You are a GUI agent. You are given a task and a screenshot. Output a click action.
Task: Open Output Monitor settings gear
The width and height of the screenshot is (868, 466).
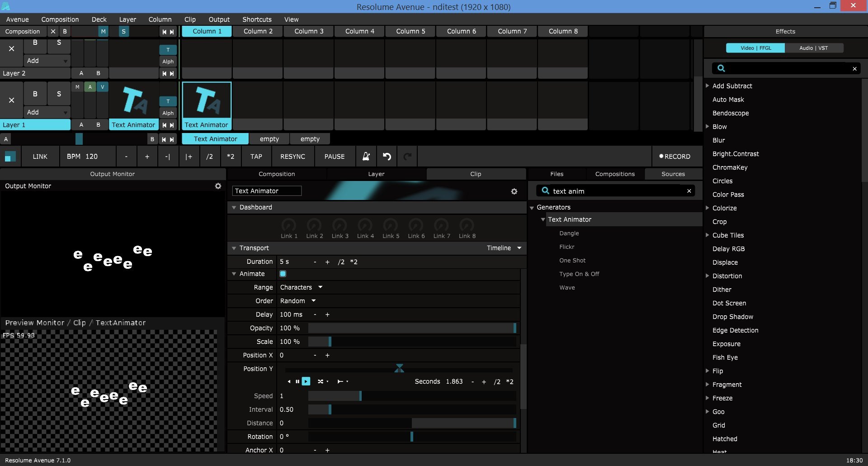pyautogui.click(x=218, y=186)
